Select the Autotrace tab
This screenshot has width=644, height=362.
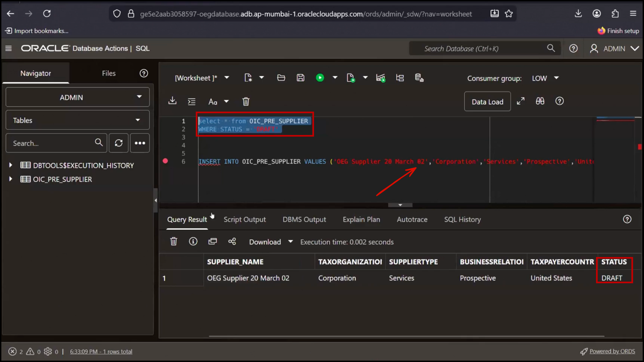[412, 220]
